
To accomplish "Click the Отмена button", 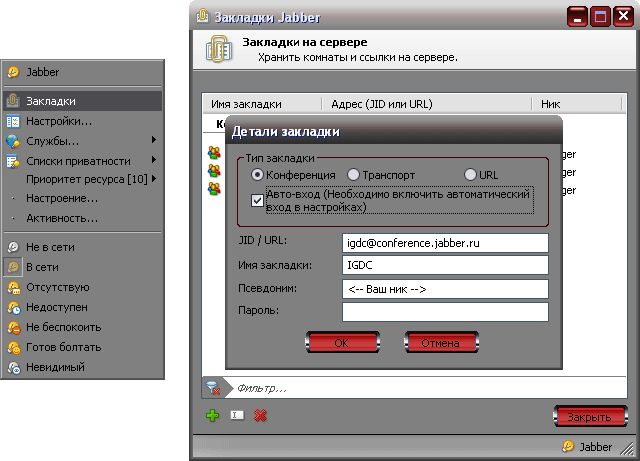I will click(x=441, y=343).
